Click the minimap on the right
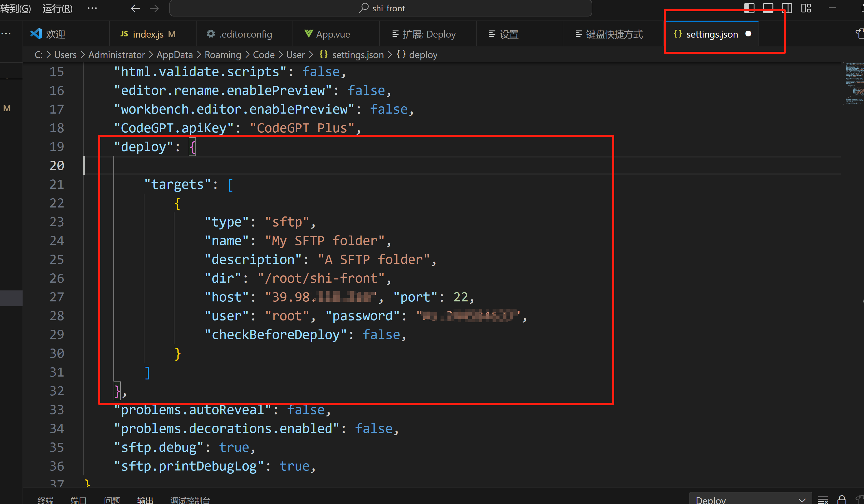 pyautogui.click(x=854, y=83)
